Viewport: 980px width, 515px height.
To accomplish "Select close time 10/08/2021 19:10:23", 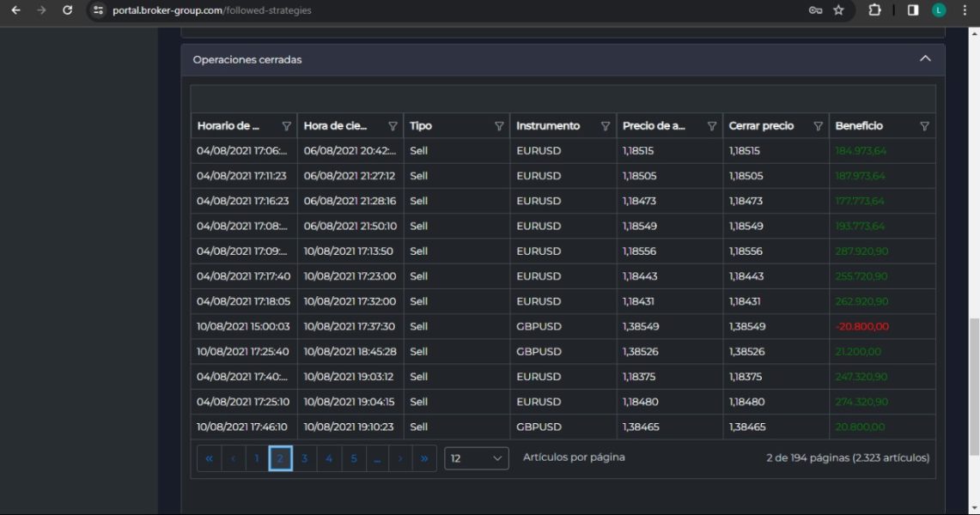I will [x=349, y=427].
